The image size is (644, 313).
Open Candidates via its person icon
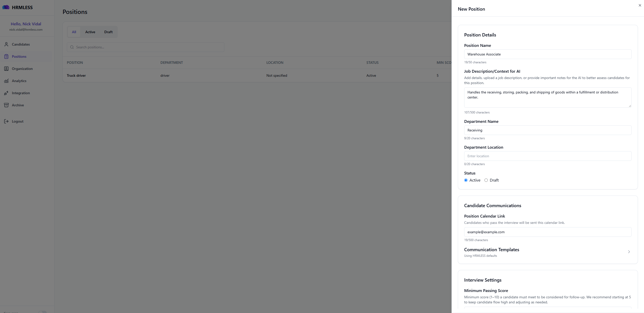point(6,44)
